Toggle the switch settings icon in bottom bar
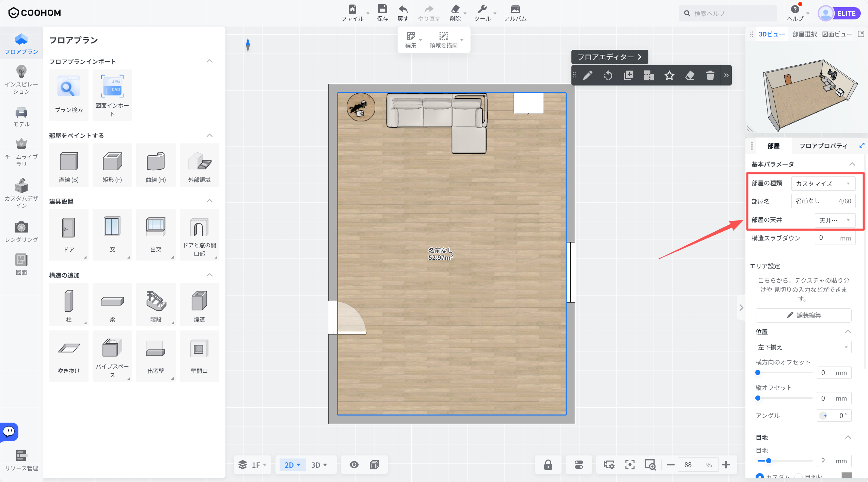The width and height of the screenshot is (868, 482). point(579,465)
